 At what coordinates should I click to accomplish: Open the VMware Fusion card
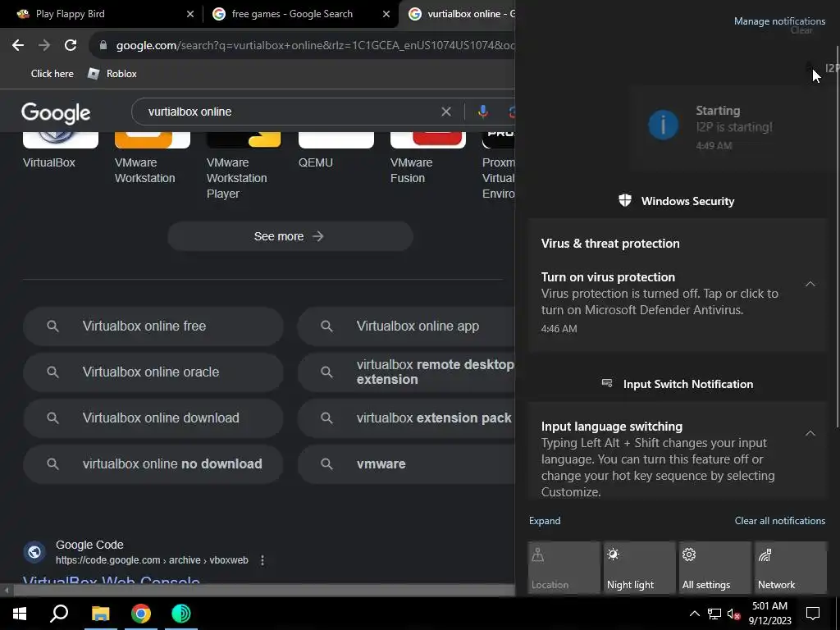click(x=427, y=158)
